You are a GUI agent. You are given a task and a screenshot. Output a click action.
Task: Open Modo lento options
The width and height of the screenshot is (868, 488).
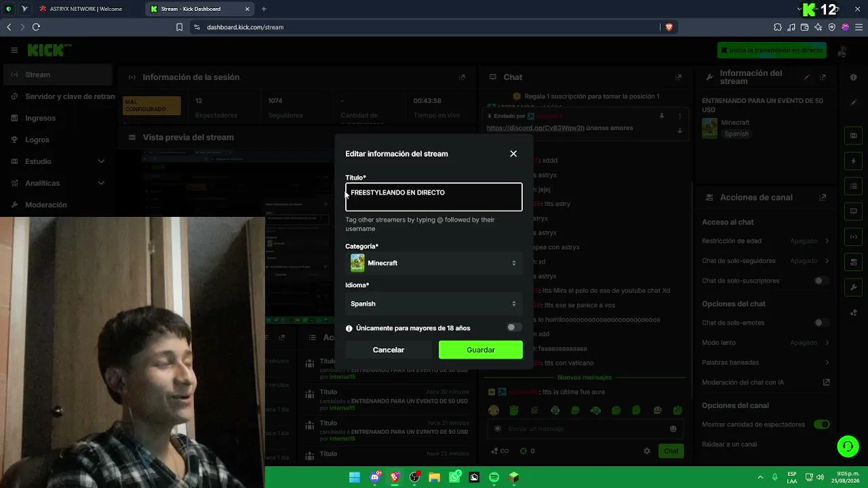tap(766, 343)
